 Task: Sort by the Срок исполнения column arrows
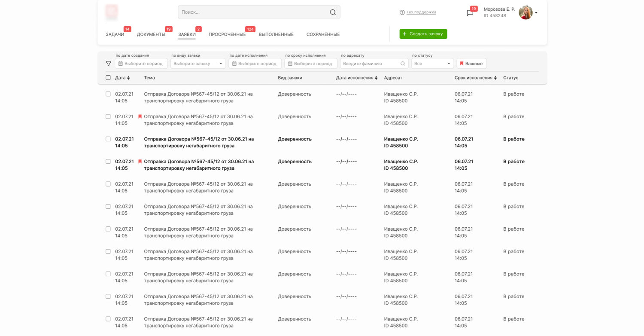coord(495,78)
